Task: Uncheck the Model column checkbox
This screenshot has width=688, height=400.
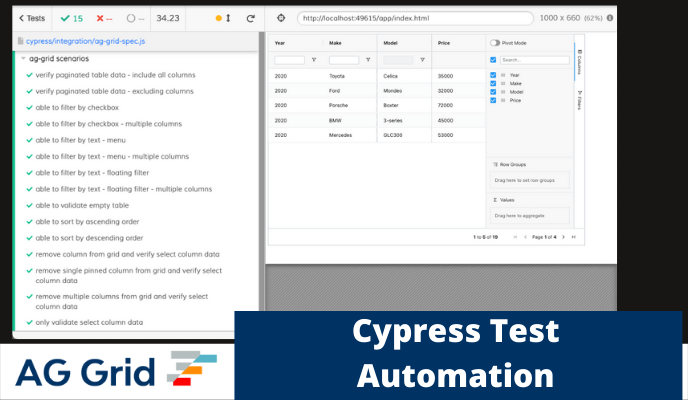Action: click(493, 92)
